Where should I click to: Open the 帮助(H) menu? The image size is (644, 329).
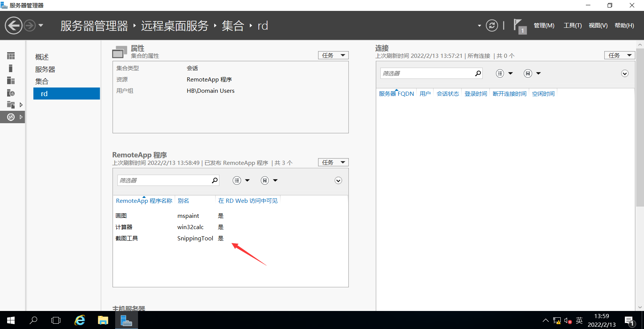coord(624,26)
